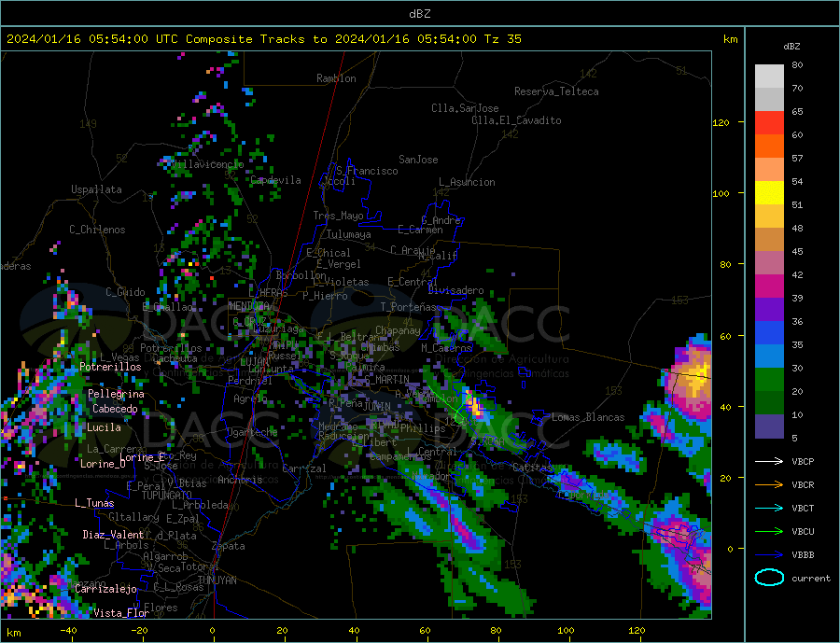Click the Potrerillos pink label
The width and height of the screenshot is (840, 643).
click(110, 367)
